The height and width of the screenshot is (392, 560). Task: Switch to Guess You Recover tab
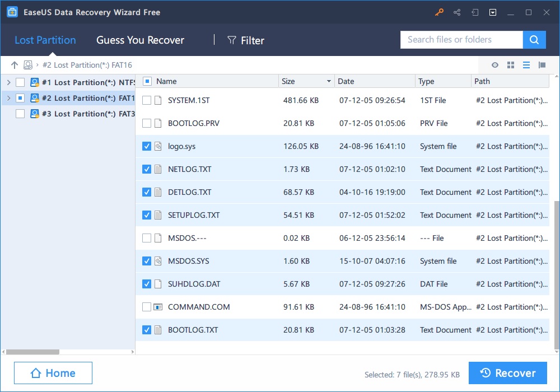point(141,40)
